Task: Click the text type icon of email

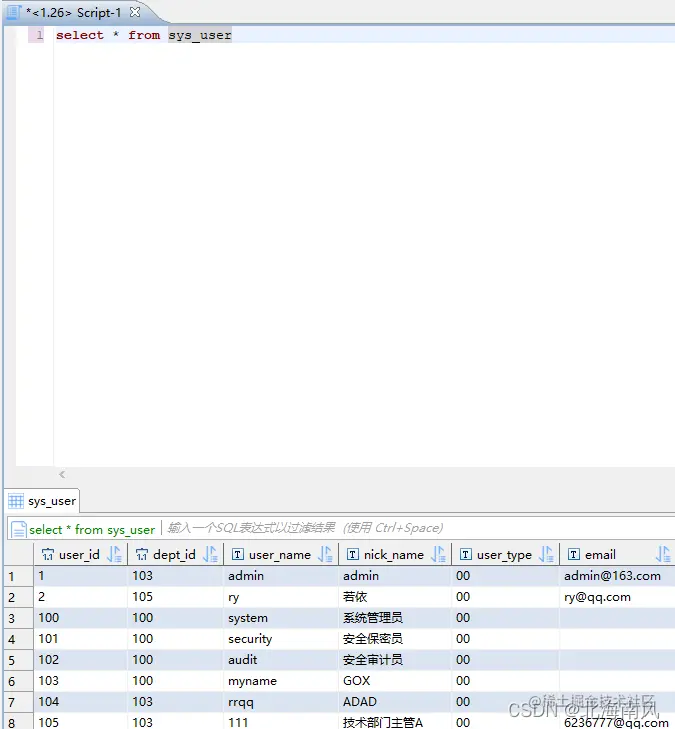Action: tap(574, 554)
